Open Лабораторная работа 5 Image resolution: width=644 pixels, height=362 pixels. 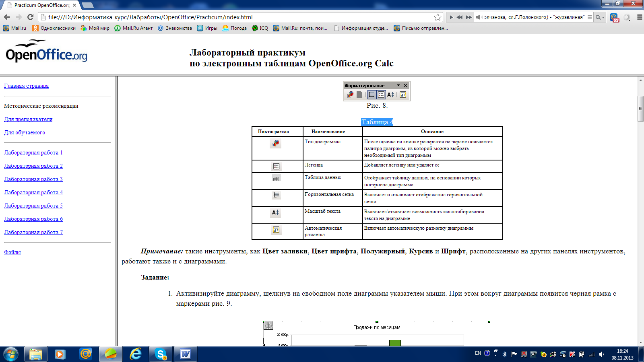pyautogui.click(x=33, y=206)
